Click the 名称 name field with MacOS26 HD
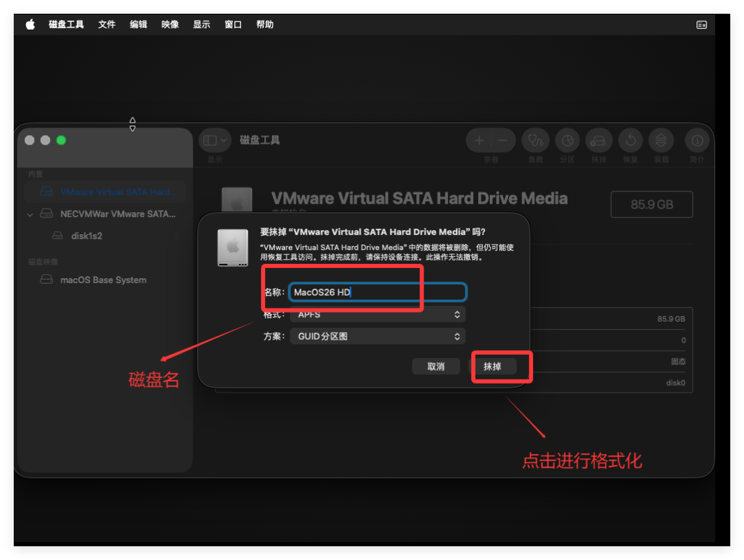Screen dimensions: 744x560 pyautogui.click(x=378, y=292)
